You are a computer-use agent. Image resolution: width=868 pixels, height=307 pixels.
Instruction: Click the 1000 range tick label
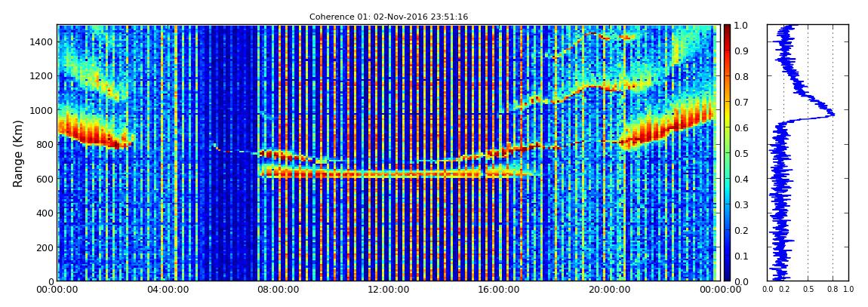click(42, 110)
